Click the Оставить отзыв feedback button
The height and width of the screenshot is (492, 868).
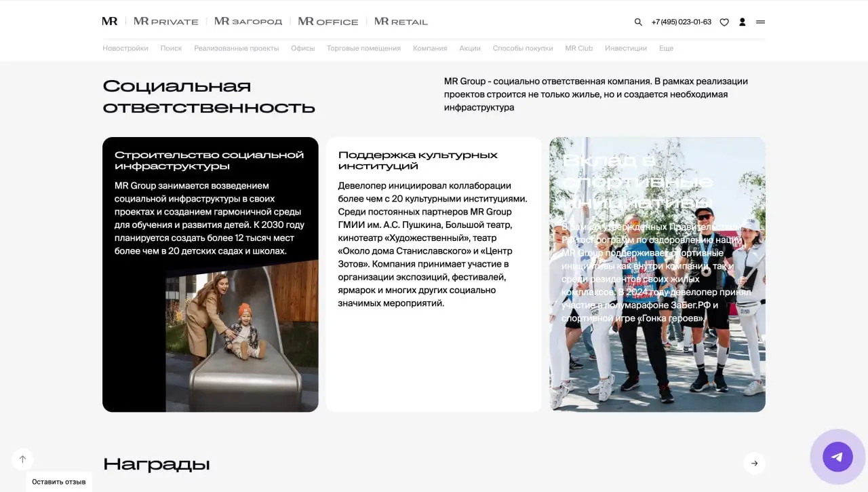point(59,482)
